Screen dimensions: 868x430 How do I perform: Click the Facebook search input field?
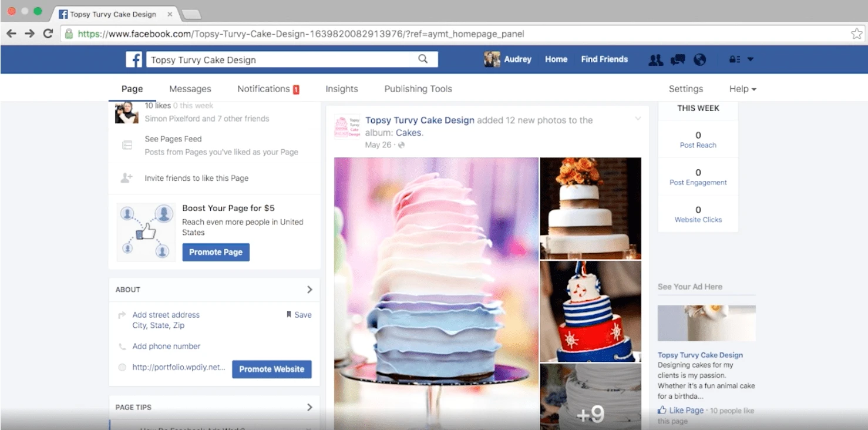point(282,59)
